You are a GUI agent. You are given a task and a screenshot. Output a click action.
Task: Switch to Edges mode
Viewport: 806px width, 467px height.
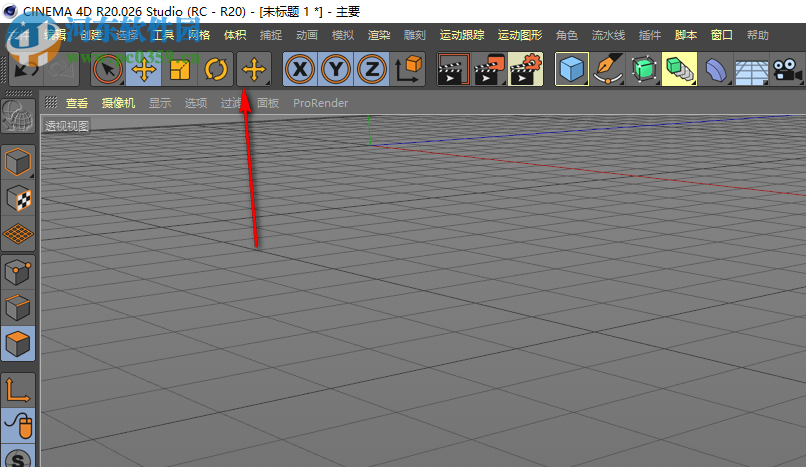(x=18, y=308)
